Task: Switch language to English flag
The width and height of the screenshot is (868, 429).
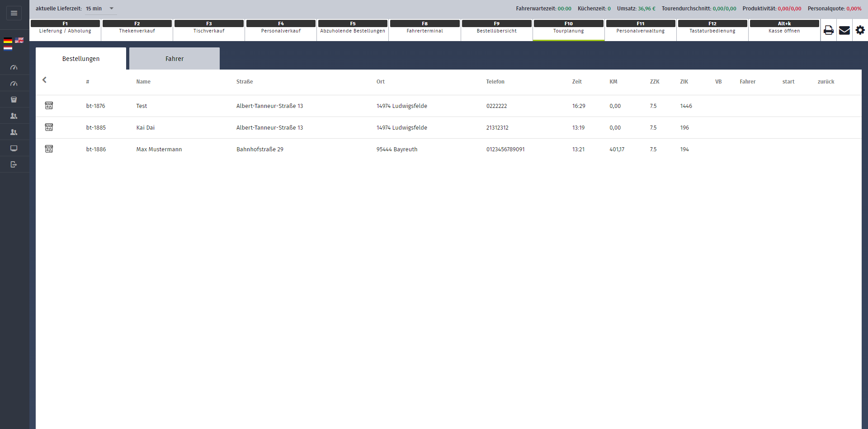Action: click(x=19, y=40)
